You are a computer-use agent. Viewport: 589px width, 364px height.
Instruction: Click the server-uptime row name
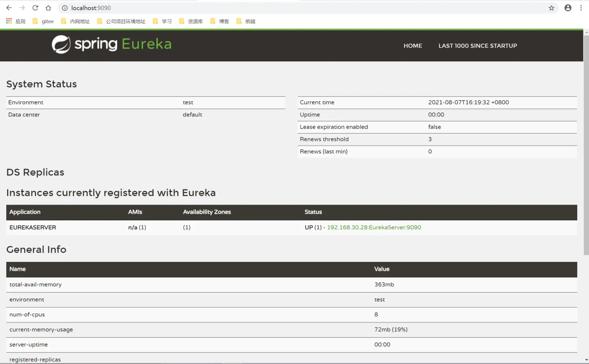(29, 345)
